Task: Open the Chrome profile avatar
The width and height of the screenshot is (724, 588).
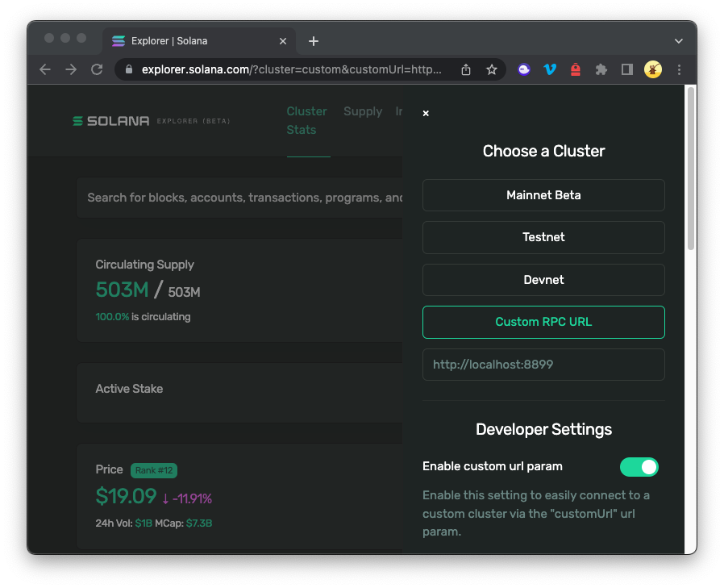Action: tap(653, 69)
